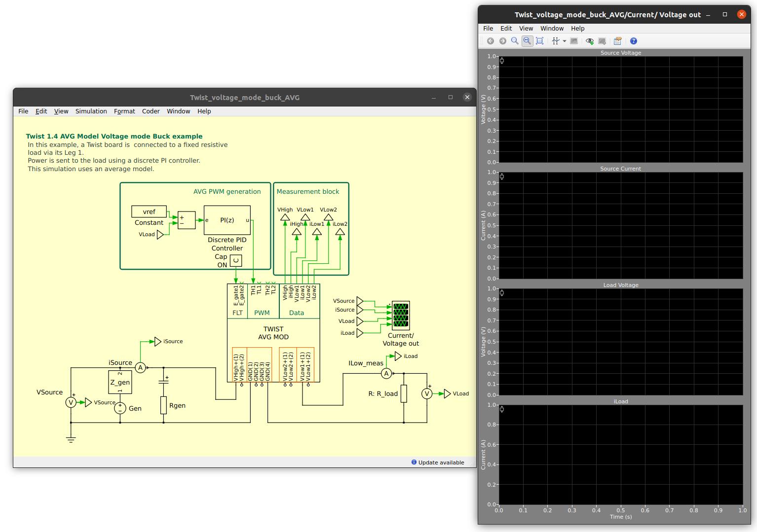Image resolution: width=757 pixels, height=532 pixels.
Task: Click the save view icon in scope toolbar
Action: tap(602, 41)
